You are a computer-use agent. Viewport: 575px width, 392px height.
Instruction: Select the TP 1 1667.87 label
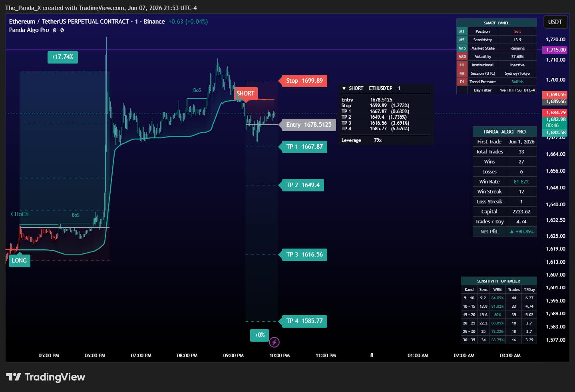pos(304,147)
